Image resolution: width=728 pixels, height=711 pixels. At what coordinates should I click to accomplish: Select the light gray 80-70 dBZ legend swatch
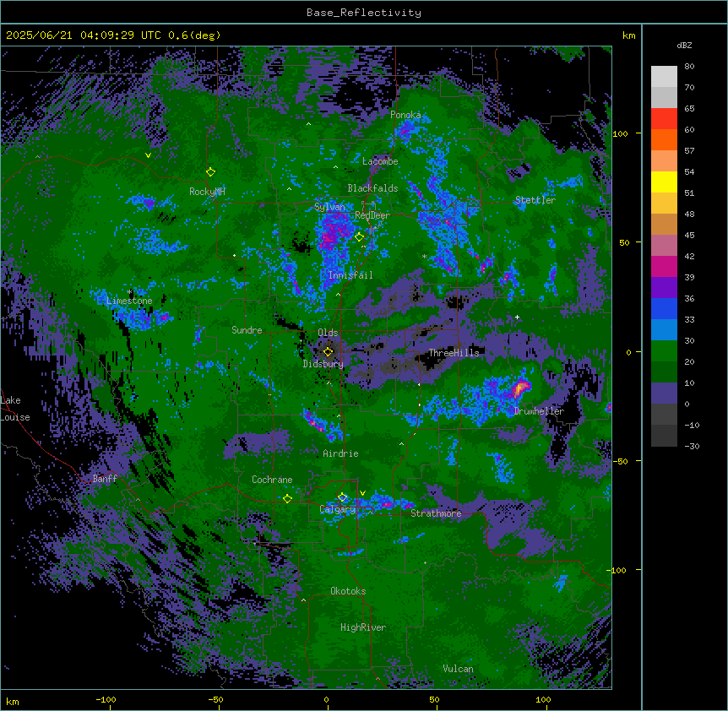tap(664, 77)
